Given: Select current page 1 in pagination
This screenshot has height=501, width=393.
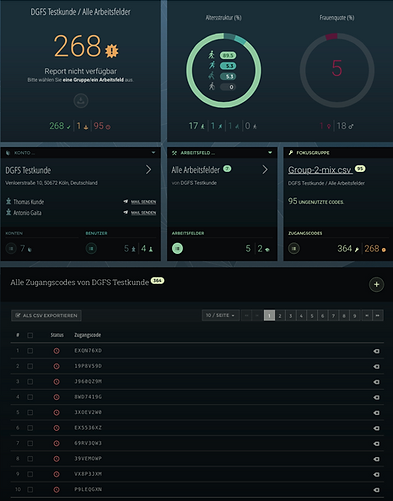Looking at the screenshot, I should click(269, 315).
